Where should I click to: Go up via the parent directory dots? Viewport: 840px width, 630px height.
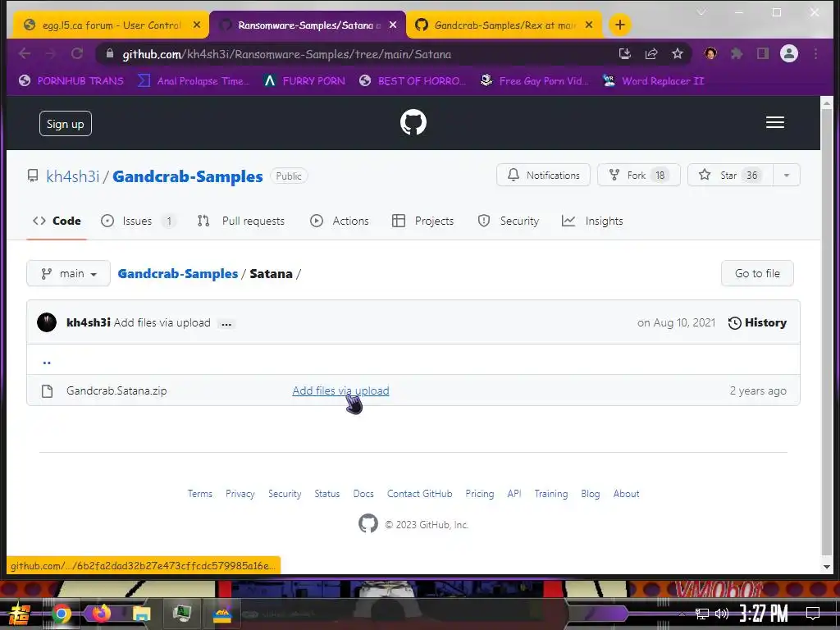tap(47, 362)
